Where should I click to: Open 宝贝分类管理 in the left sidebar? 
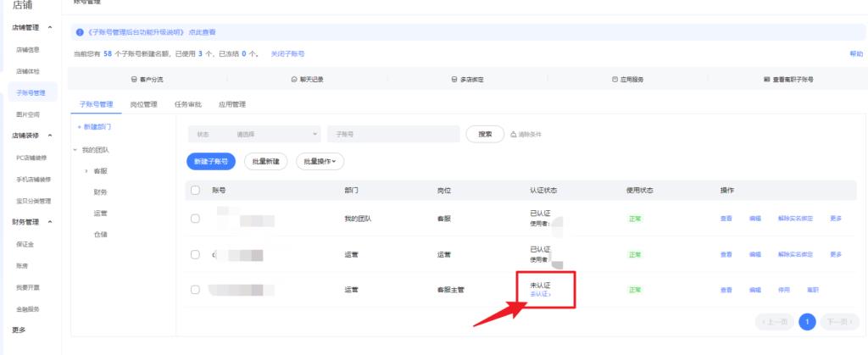pos(33,201)
